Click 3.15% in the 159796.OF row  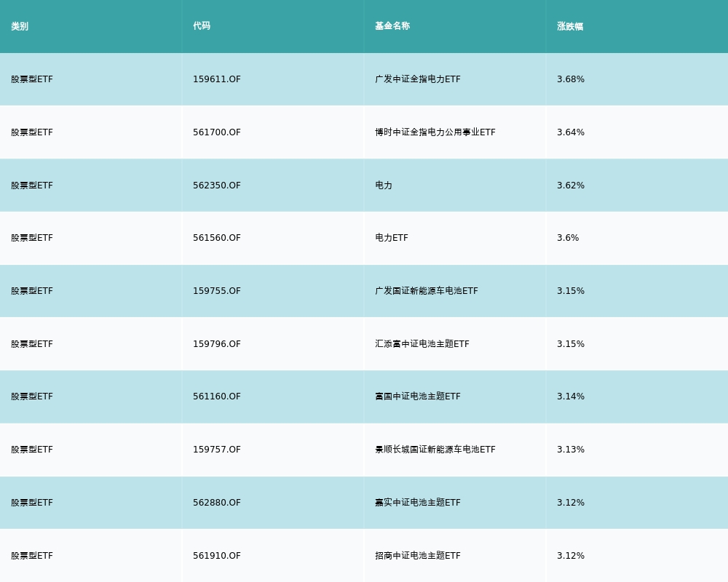coord(571,344)
